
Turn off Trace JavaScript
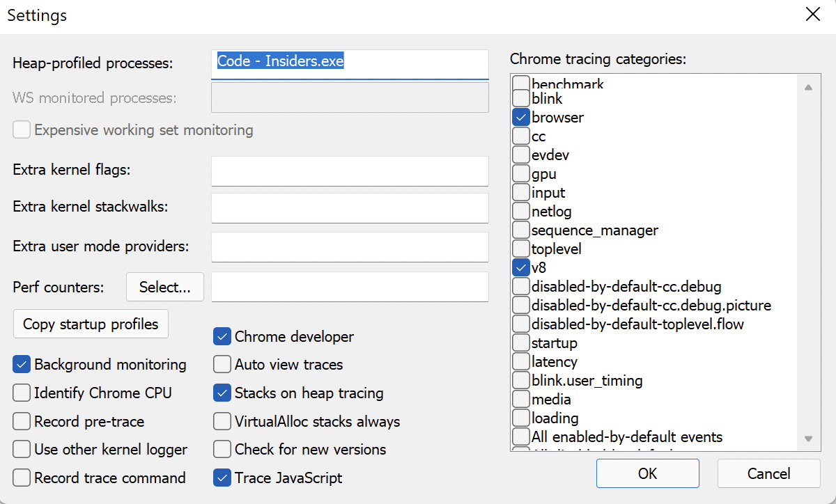[x=222, y=478]
